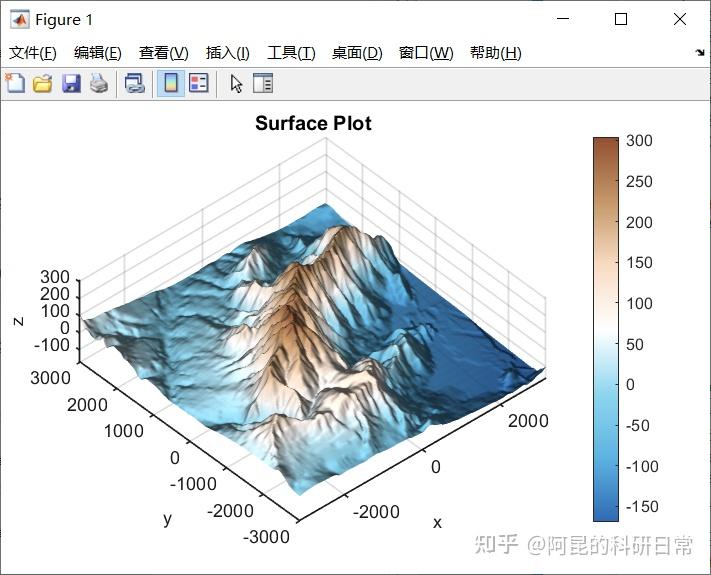Maximize the Figure 1 window

[621, 19]
